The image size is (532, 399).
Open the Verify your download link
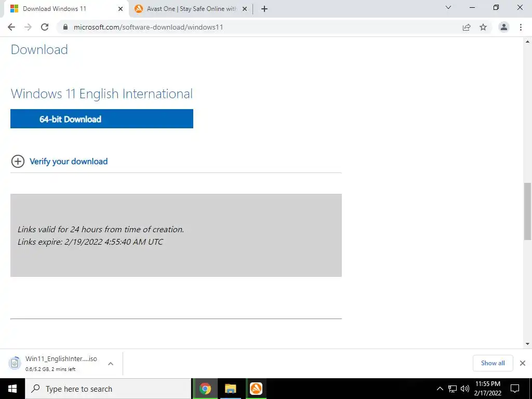point(69,162)
